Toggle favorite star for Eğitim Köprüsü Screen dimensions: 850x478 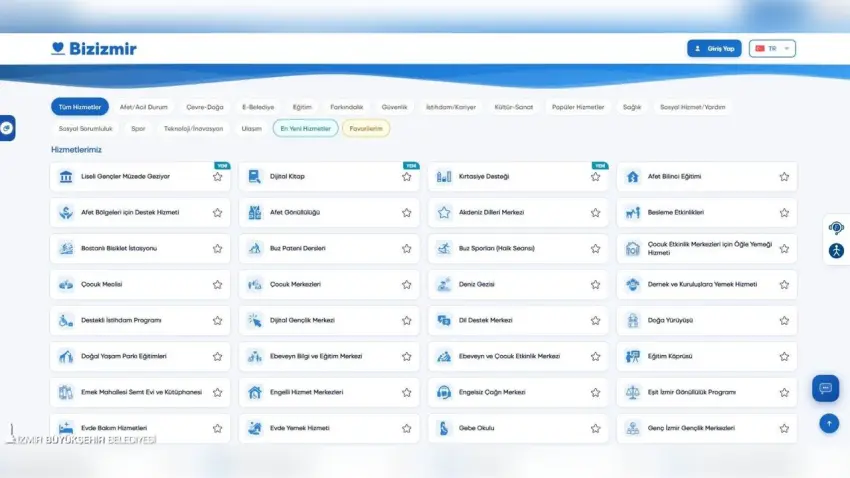[784, 357]
